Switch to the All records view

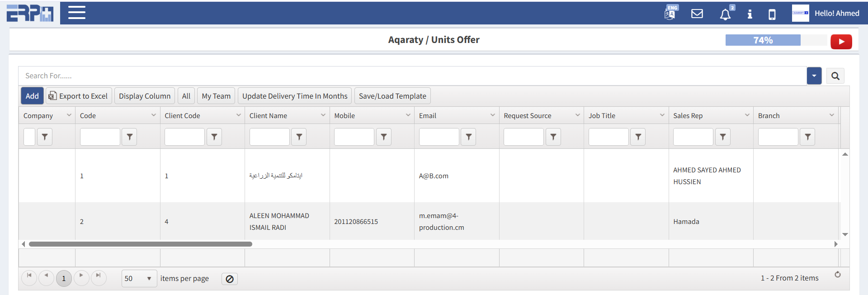186,96
